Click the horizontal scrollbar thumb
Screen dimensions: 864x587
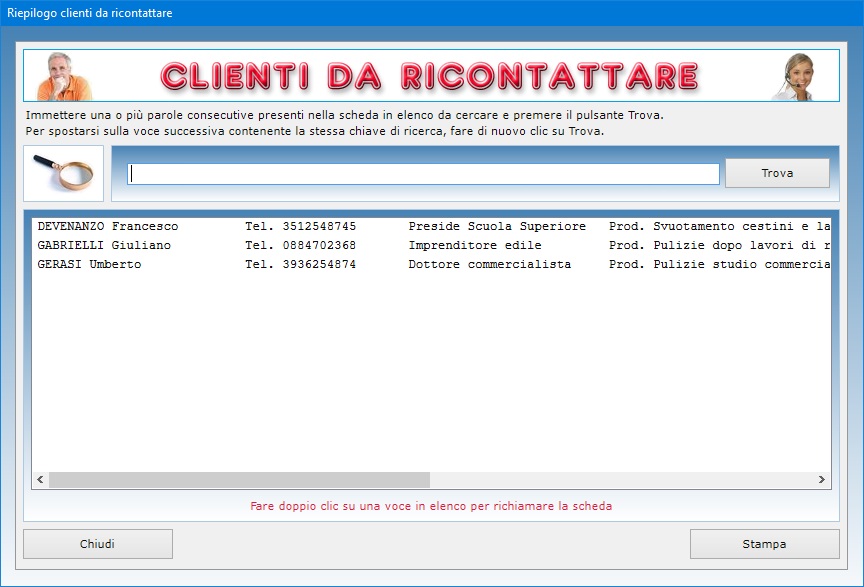pyautogui.click(x=239, y=480)
